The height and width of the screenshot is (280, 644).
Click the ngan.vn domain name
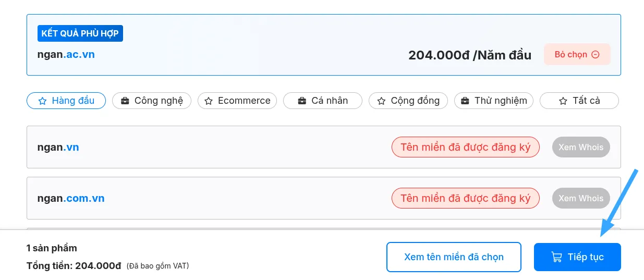tap(58, 147)
